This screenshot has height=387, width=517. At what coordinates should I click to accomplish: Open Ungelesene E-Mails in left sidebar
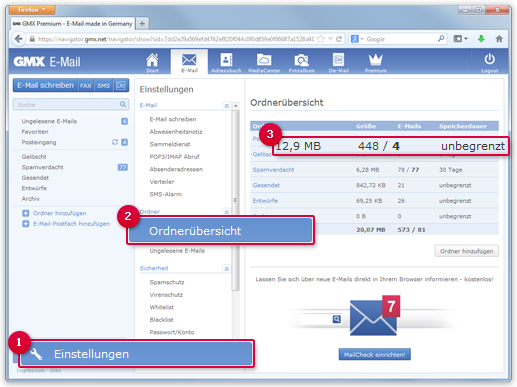pos(49,121)
